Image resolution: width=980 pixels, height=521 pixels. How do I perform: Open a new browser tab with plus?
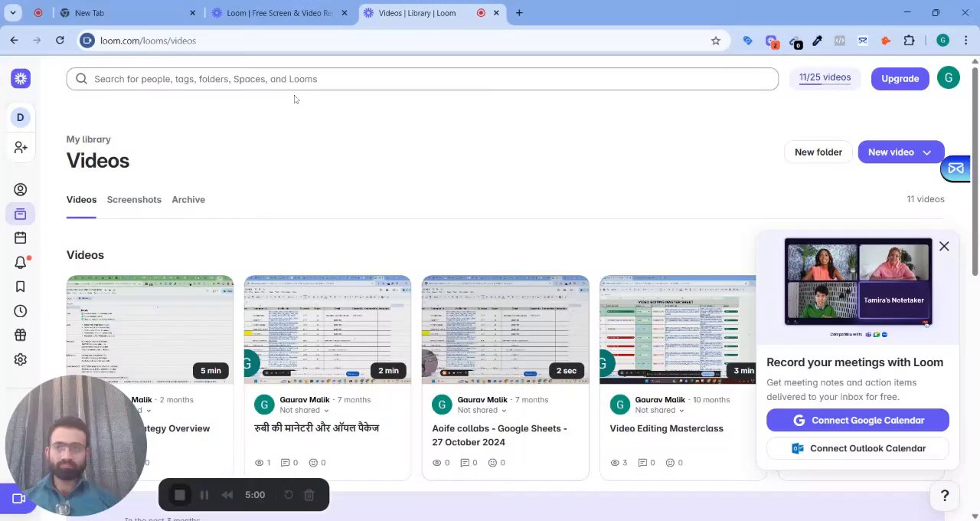[519, 13]
